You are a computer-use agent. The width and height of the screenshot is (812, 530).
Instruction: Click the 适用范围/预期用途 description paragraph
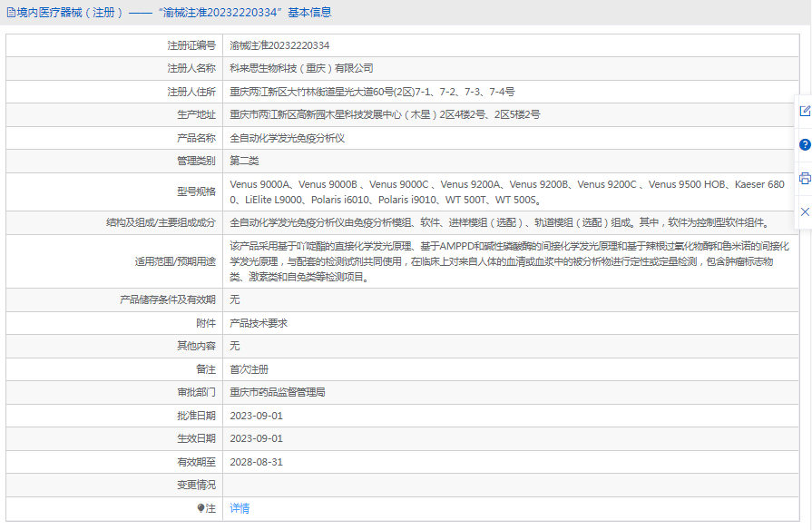point(510,261)
